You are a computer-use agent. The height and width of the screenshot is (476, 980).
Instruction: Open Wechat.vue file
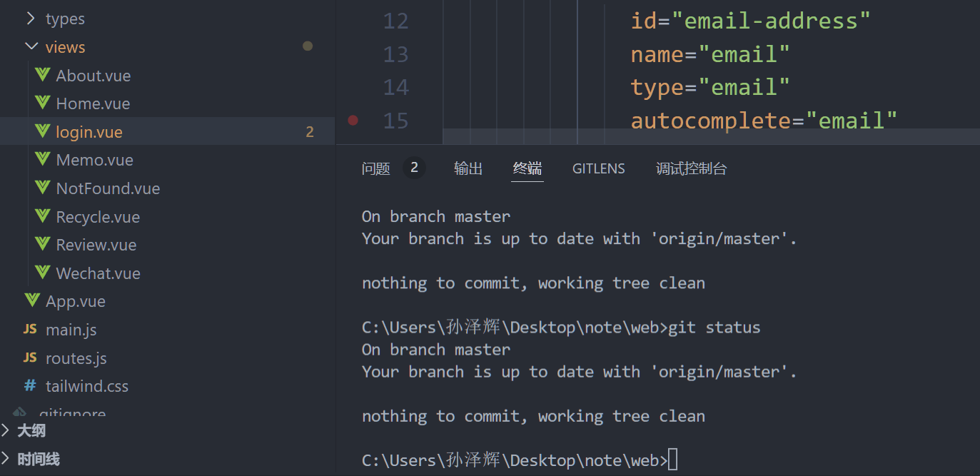tap(98, 273)
